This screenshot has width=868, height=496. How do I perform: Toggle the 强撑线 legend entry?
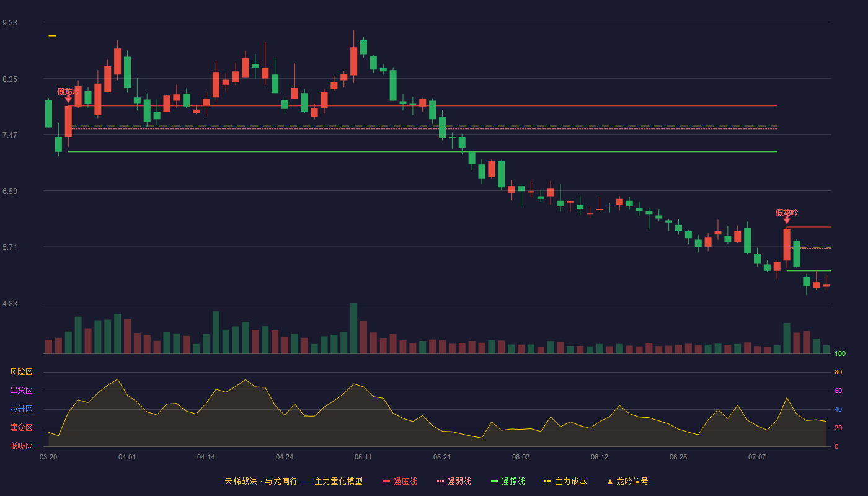pos(508,481)
